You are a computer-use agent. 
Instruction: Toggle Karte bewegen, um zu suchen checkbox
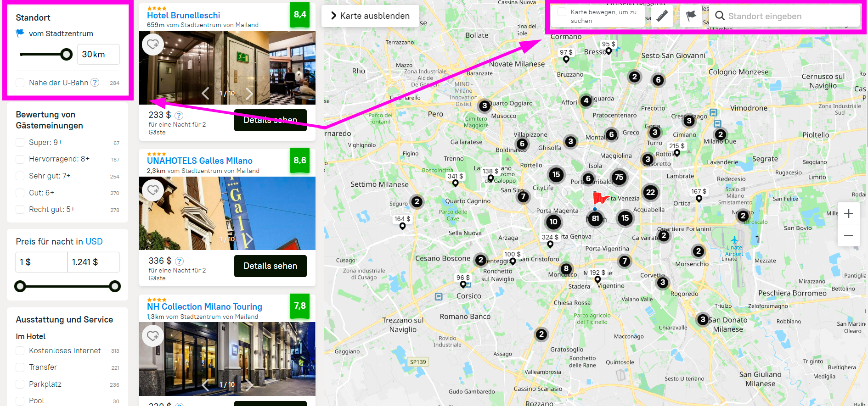click(x=562, y=12)
